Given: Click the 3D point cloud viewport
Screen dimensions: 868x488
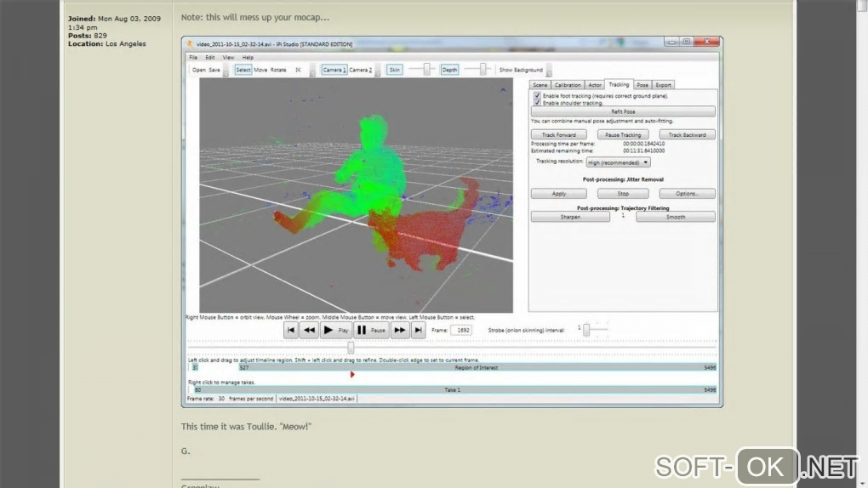Looking at the screenshot, I should point(356,196).
